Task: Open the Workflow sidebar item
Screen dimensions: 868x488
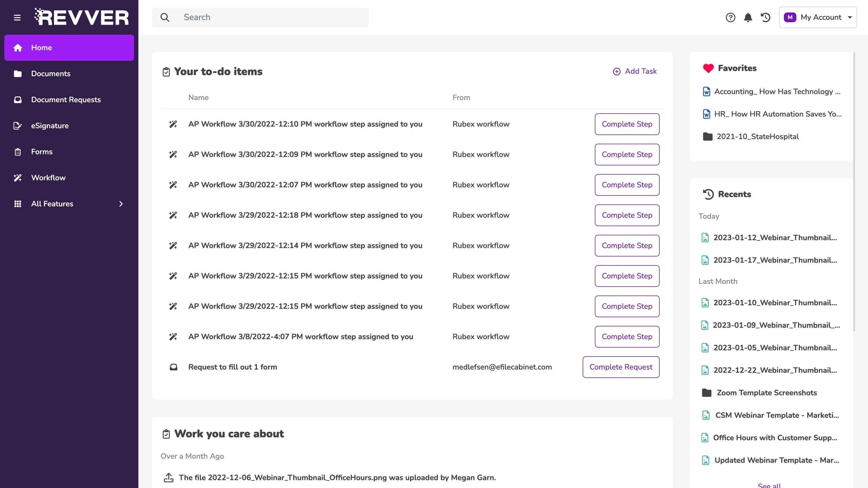Action: tap(48, 178)
